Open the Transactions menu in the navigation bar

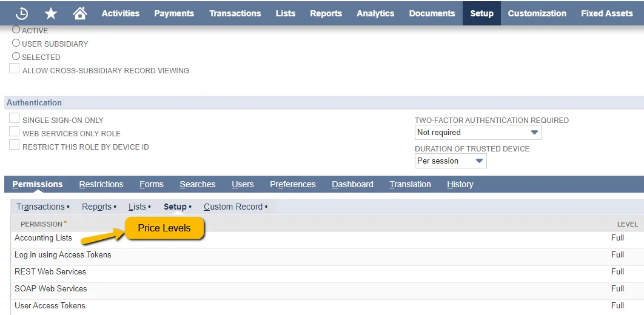click(x=235, y=13)
